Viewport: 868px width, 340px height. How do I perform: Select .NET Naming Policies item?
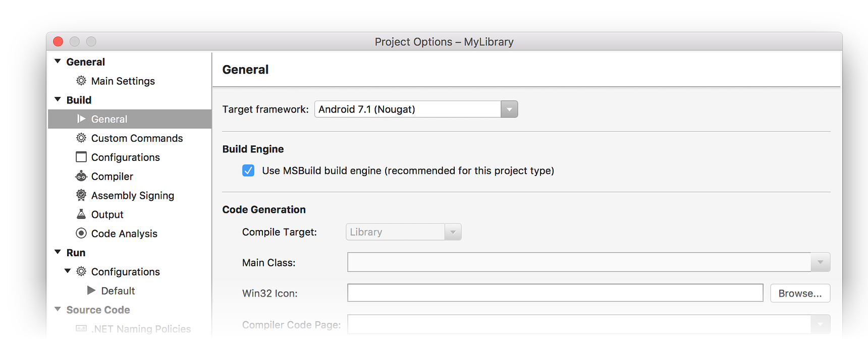[x=141, y=329]
